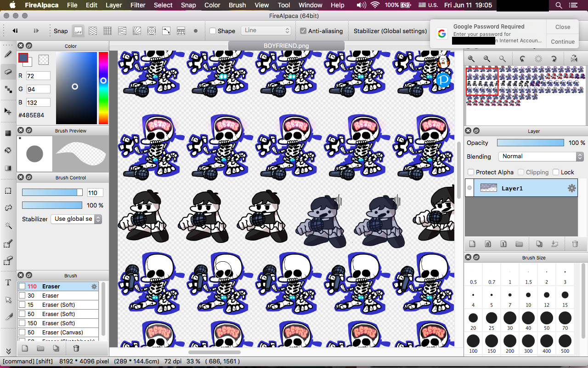Choose the Gradient tool
588x368 pixels.
pos(8,167)
